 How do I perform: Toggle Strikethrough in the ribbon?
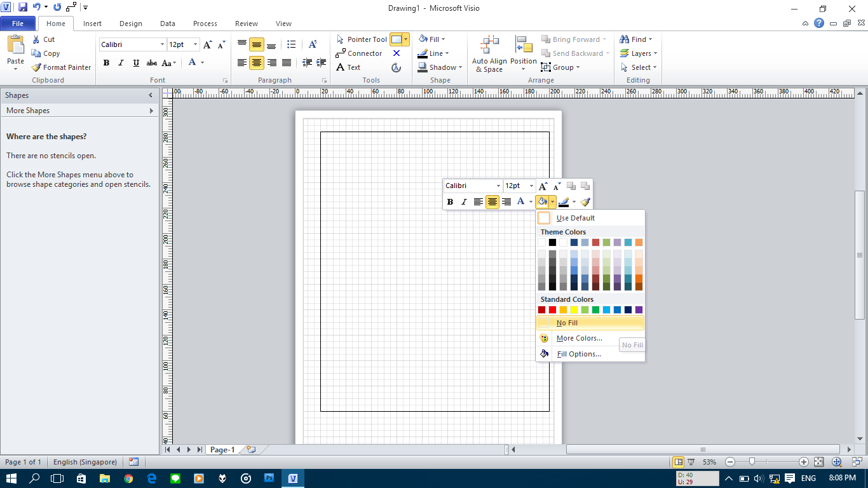(x=151, y=63)
